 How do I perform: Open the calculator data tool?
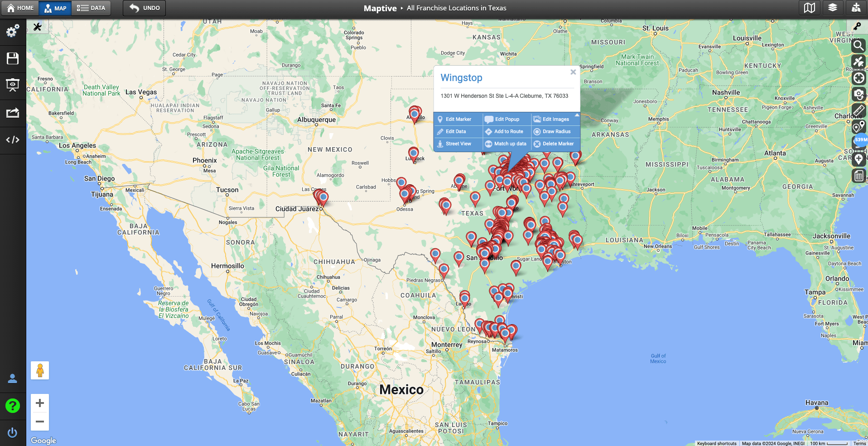click(x=858, y=176)
